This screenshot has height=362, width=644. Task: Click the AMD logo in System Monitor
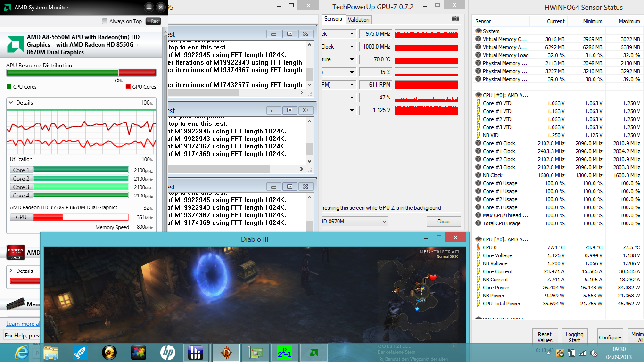(x=15, y=44)
